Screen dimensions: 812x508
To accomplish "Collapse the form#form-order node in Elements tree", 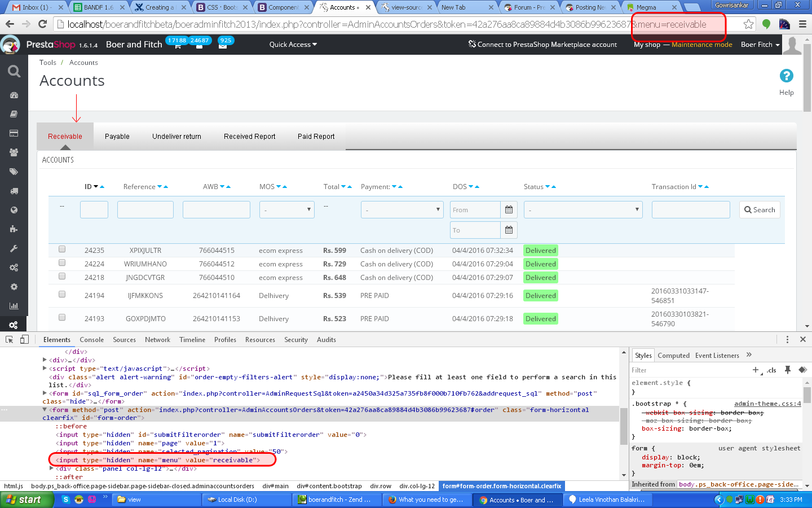I will [45, 410].
